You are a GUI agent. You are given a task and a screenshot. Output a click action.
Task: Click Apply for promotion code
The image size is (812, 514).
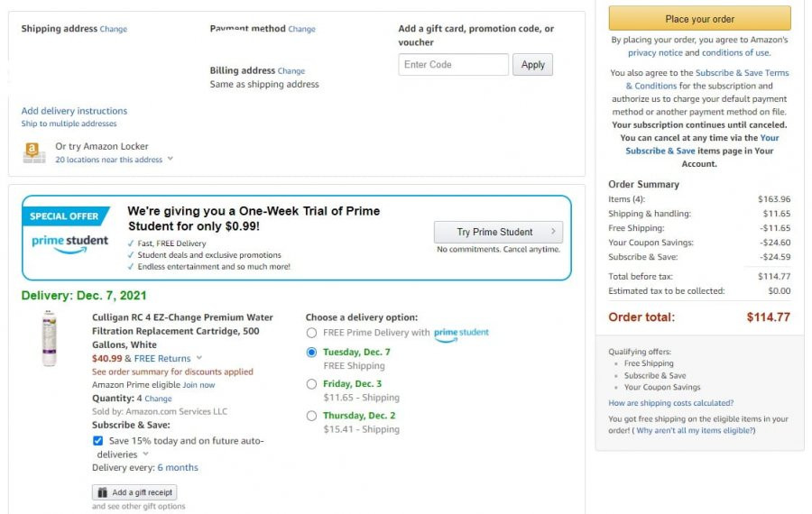tap(532, 65)
